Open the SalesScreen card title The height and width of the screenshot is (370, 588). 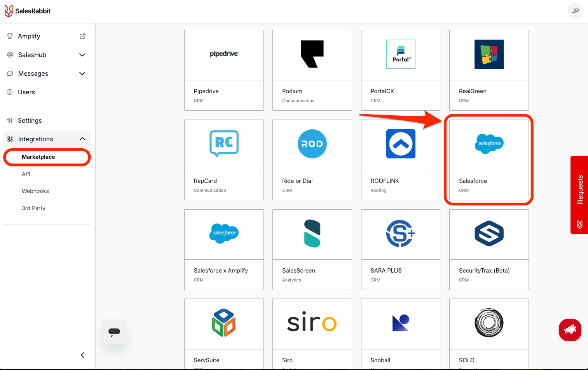click(x=298, y=271)
